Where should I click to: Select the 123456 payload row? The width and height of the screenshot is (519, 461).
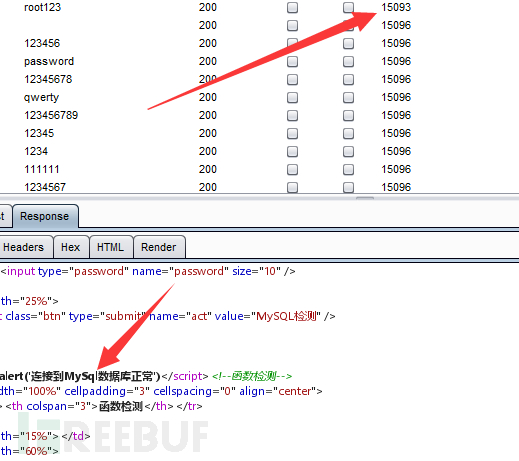coord(42,43)
